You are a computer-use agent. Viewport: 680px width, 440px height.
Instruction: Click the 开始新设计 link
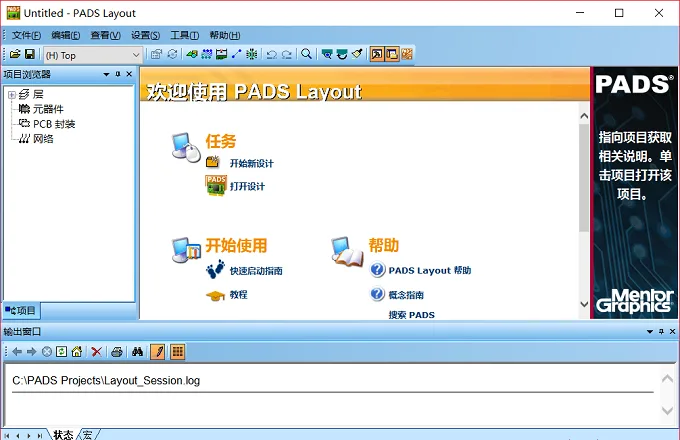(252, 163)
